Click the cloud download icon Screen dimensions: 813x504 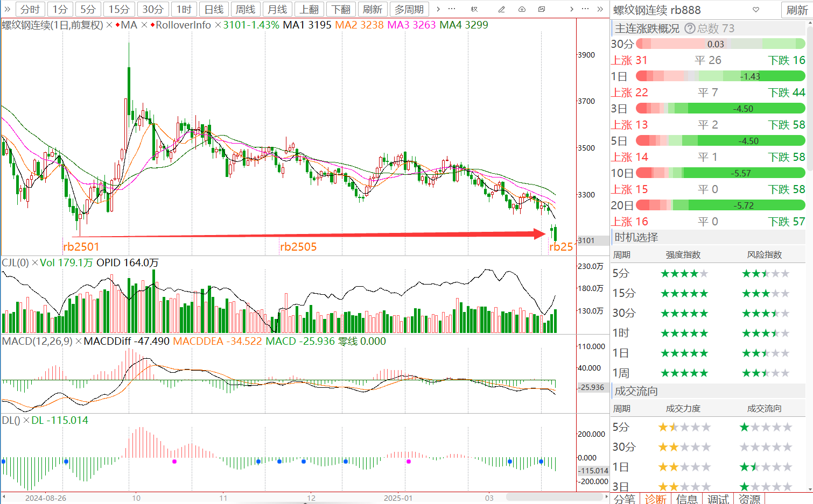coord(522,9)
